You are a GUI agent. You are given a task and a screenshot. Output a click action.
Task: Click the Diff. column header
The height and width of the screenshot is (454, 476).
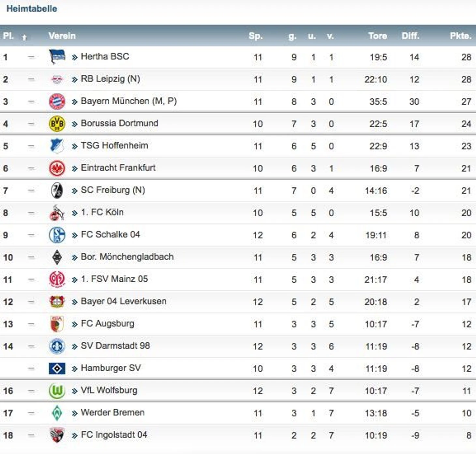(410, 36)
